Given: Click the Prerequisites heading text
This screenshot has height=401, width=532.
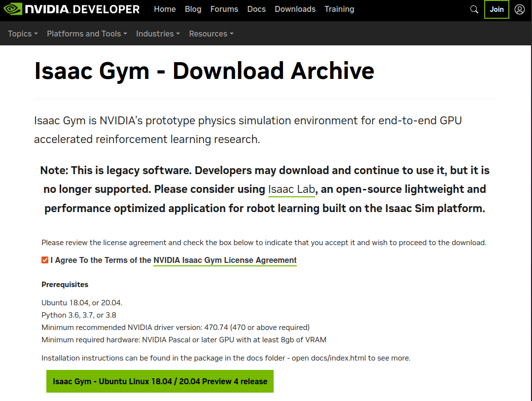Looking at the screenshot, I should [x=65, y=285].
